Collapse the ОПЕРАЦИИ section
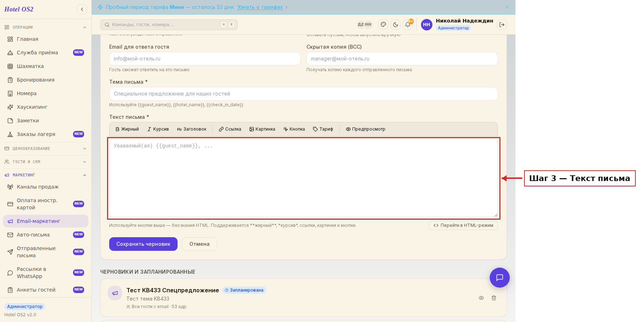The image size is (644, 322). pos(45,27)
